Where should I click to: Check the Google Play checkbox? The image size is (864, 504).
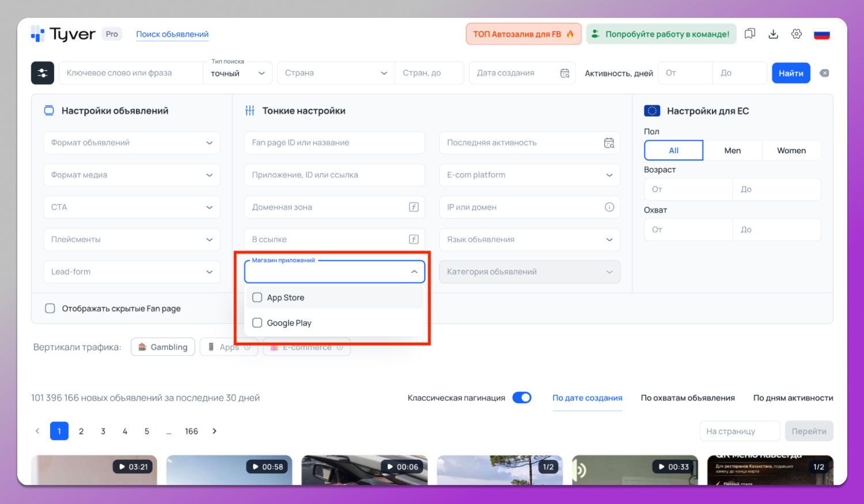pos(257,323)
